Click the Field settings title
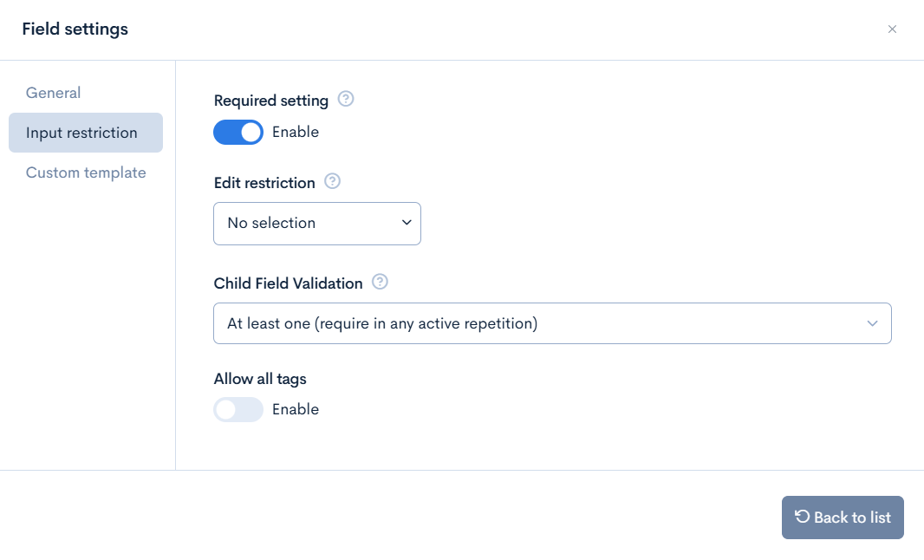The image size is (924, 560). point(75,29)
